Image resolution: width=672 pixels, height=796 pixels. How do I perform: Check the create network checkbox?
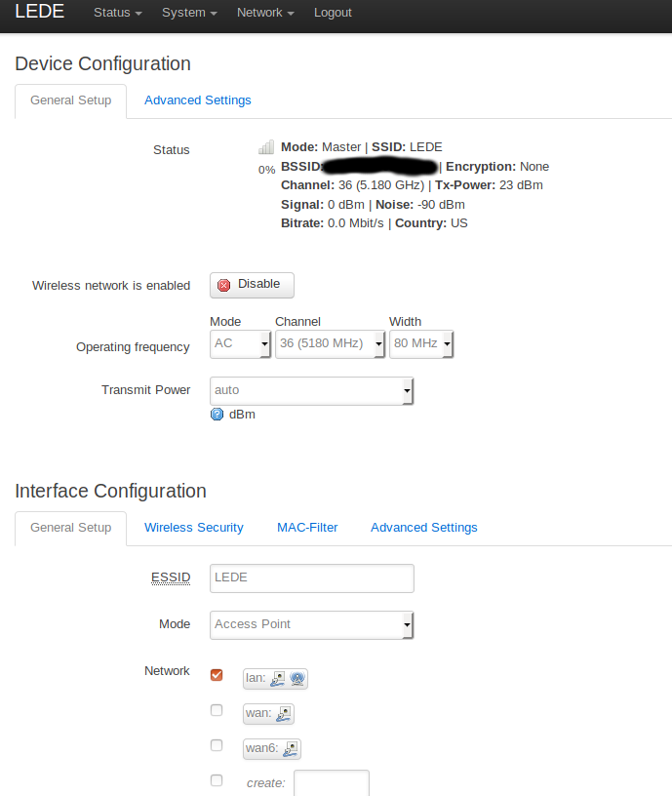217,780
